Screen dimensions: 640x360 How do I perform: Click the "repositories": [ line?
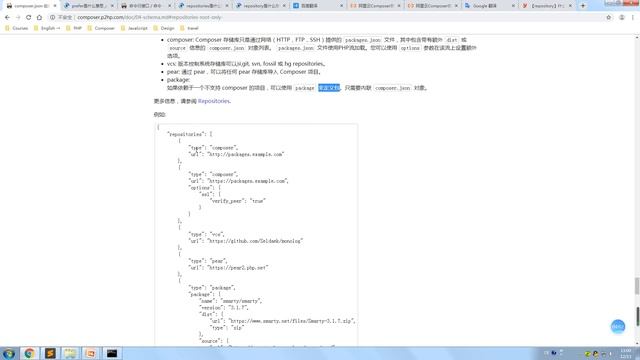190,134
